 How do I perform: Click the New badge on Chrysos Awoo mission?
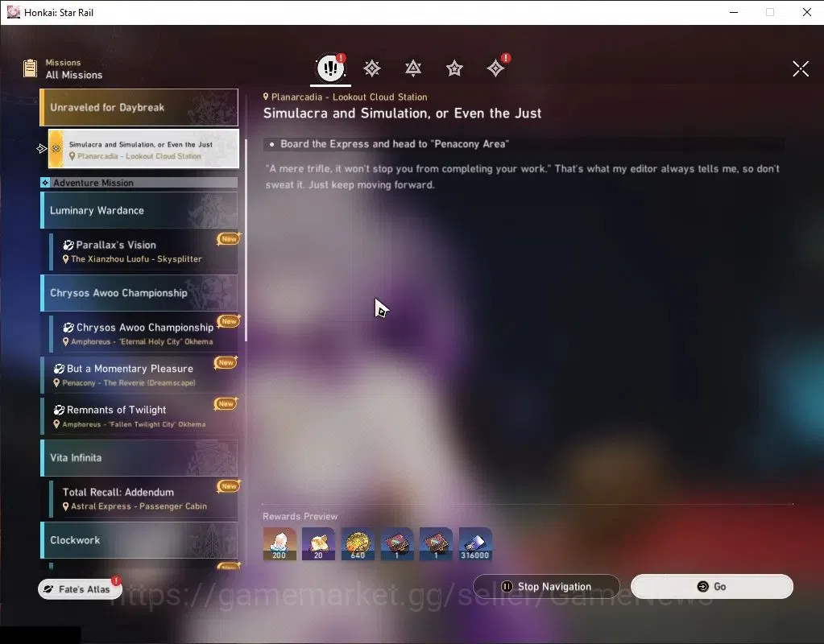(229, 321)
